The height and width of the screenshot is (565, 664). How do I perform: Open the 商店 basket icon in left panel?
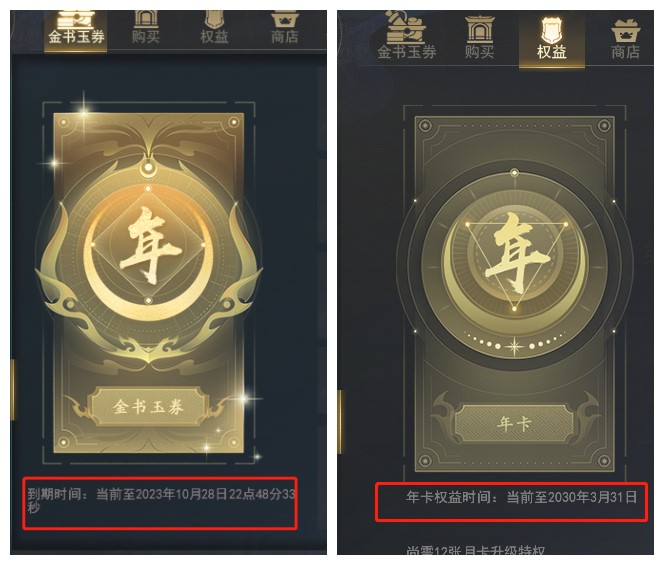coord(285,20)
